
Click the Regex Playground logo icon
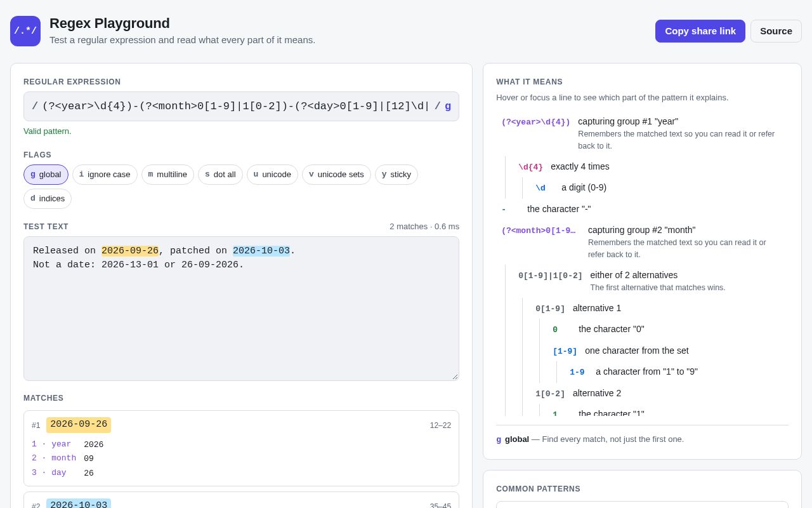click(x=25, y=31)
